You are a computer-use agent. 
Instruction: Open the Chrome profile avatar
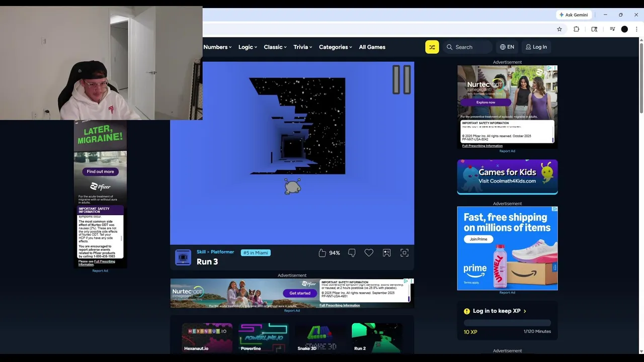(624, 29)
